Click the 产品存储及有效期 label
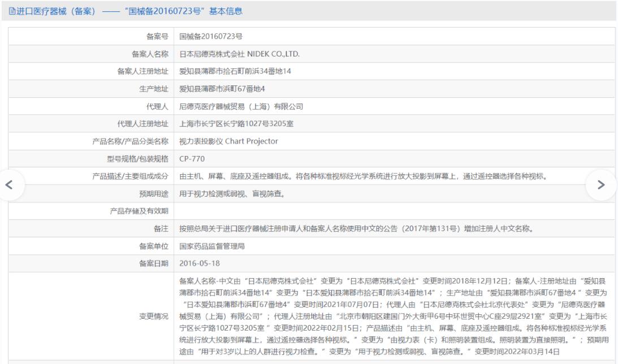The image size is (618, 364). pos(139,211)
